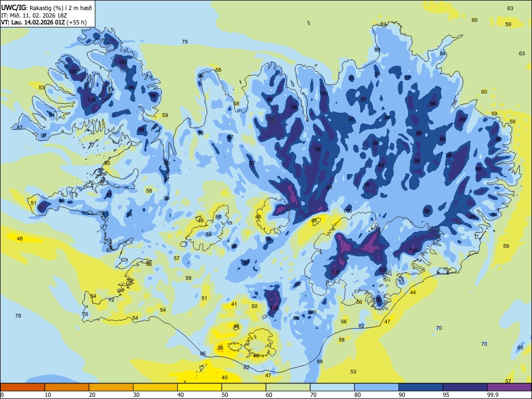Click the title line 'UWC/IG: Rakastig (%) í 2 m hæð'
The width and height of the screenshot is (532, 399).
tap(46, 8)
